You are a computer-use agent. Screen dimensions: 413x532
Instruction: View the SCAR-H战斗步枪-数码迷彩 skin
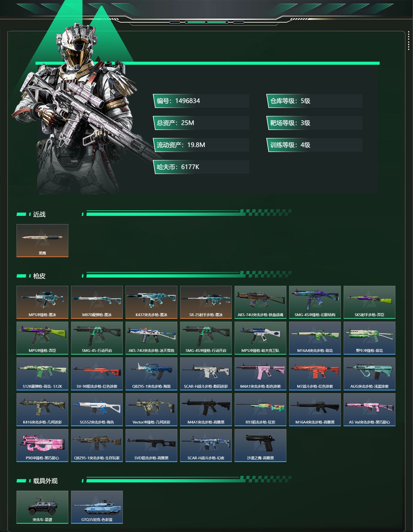[x=206, y=374]
